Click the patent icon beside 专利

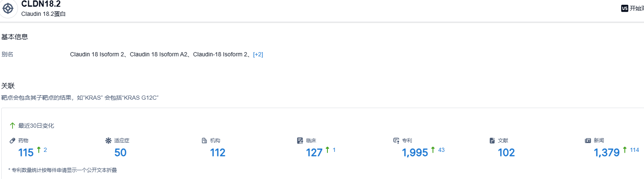click(396, 141)
